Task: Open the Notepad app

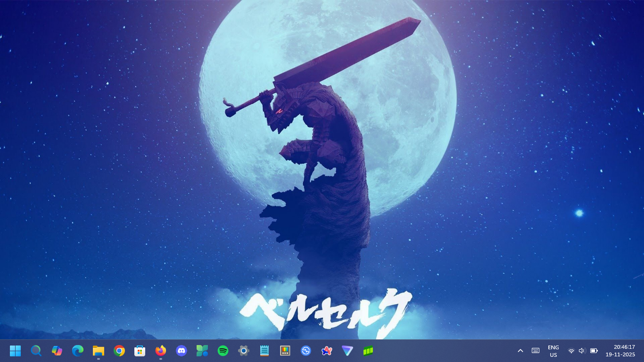Action: coord(264,351)
